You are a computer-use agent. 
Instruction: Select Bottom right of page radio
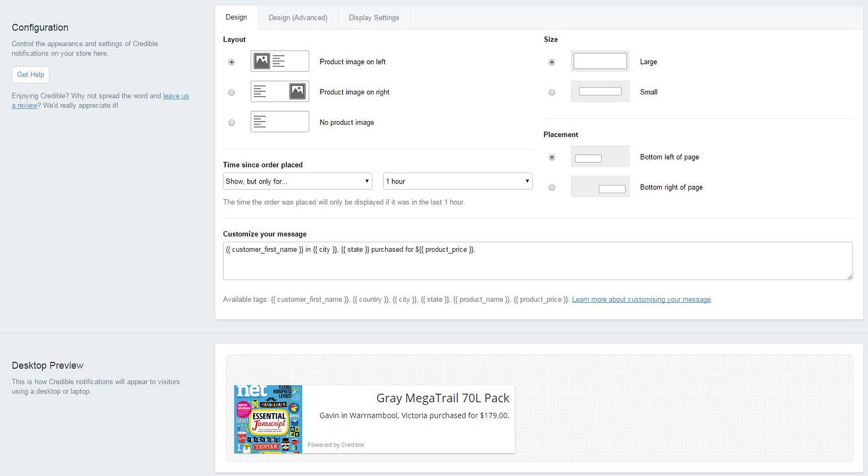click(552, 188)
